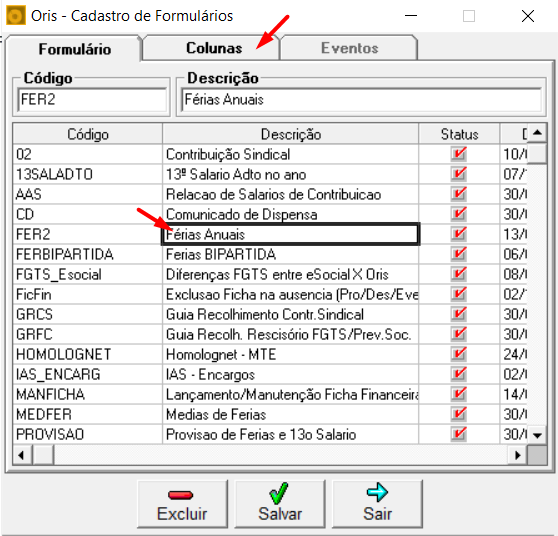The width and height of the screenshot is (558, 536).
Task: Toggle Status checkbox for AAS row
Action: (x=459, y=194)
